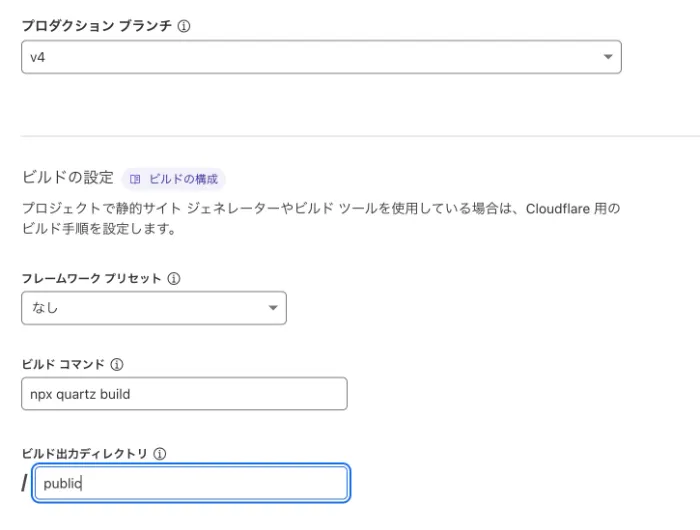Open the ビルドの構成 documentation link
700x530 pixels.
pos(183,179)
